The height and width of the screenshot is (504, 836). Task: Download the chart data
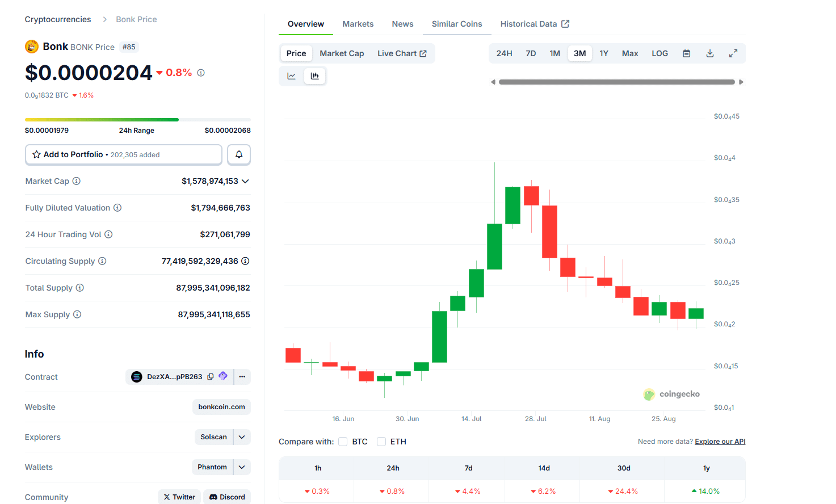pos(709,53)
